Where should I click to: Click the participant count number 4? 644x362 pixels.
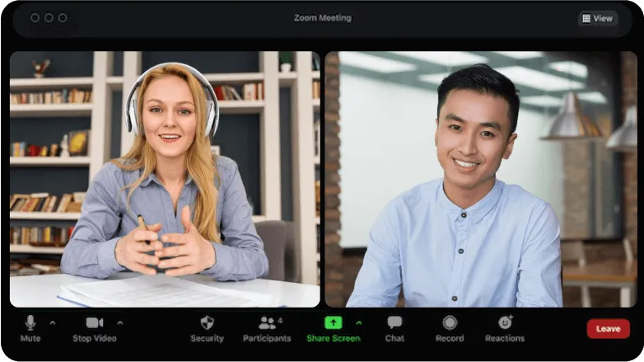(280, 320)
